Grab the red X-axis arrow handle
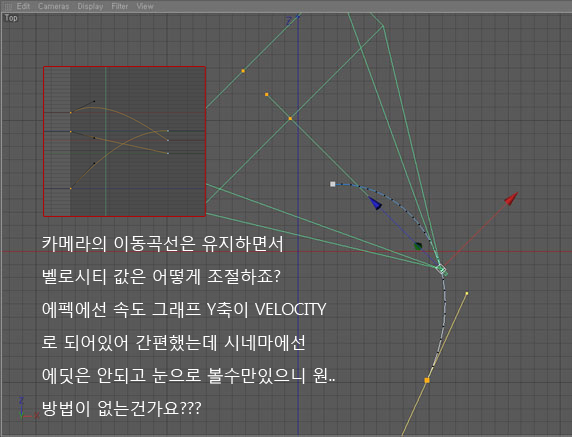 (511, 199)
